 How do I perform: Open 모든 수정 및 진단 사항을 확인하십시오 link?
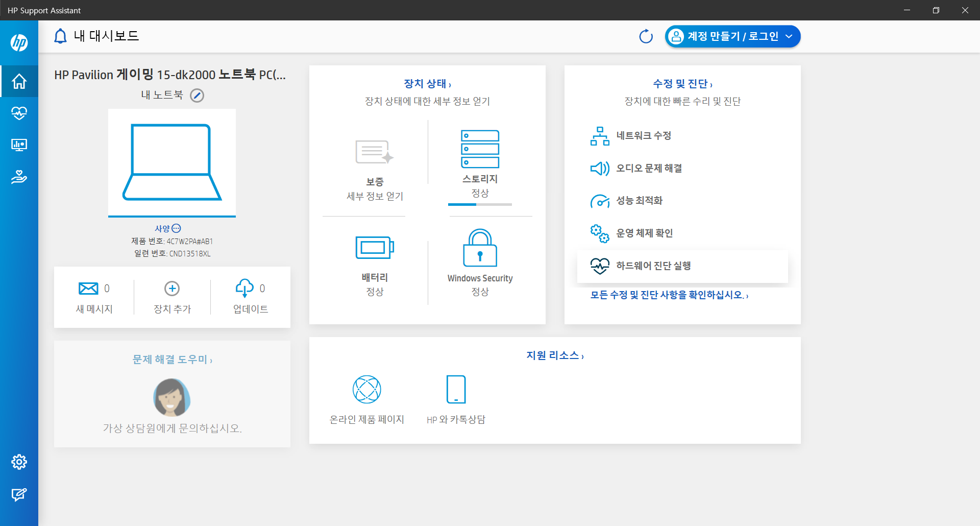(x=669, y=295)
